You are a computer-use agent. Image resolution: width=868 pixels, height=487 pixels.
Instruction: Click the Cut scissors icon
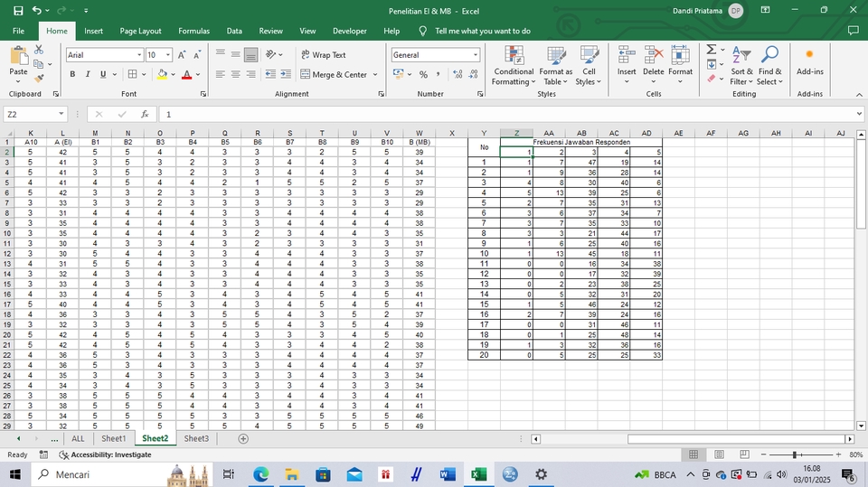tap(39, 50)
